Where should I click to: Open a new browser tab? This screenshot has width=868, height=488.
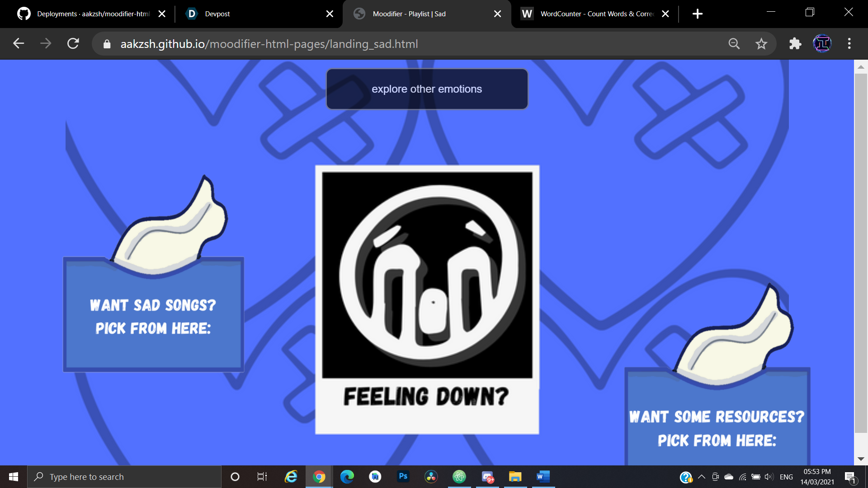(x=698, y=14)
